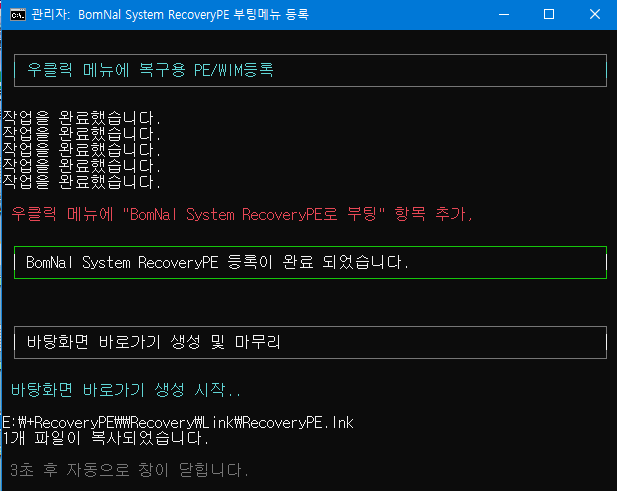Click the line '1개 파일이 복사되었습니다.'
Viewport: 617px width, 491px height.
[x=105, y=438]
